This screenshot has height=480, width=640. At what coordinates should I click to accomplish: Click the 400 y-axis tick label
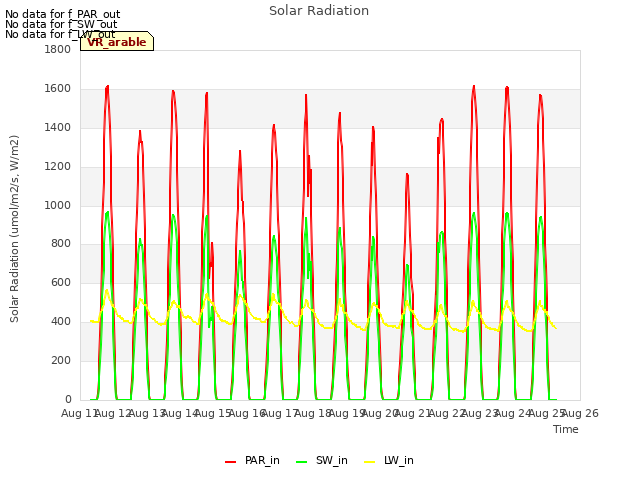[x=61, y=322]
